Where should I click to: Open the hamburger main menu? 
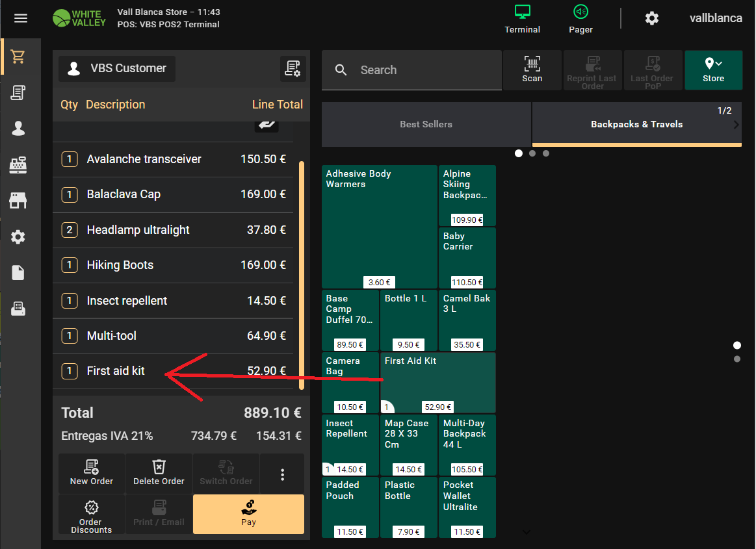pos(21,18)
